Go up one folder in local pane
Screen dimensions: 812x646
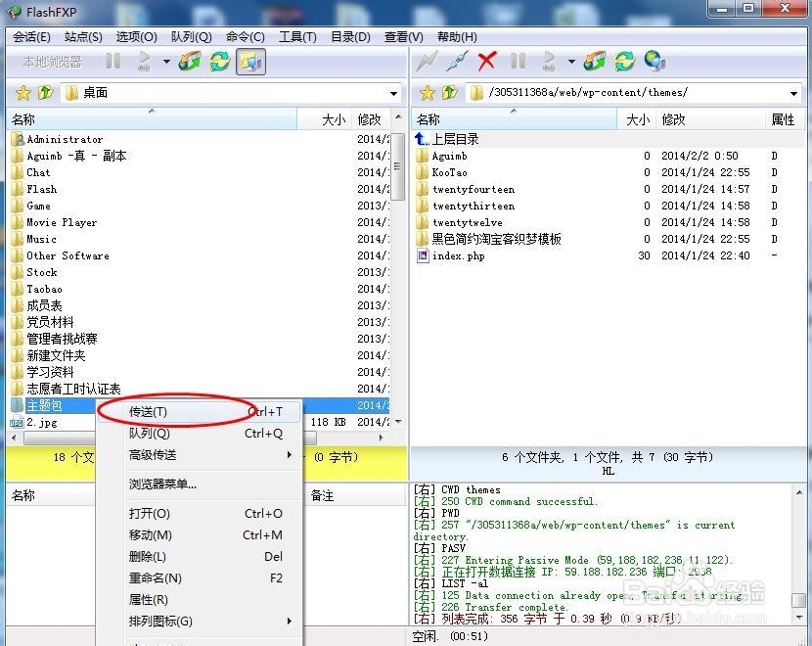(x=46, y=93)
